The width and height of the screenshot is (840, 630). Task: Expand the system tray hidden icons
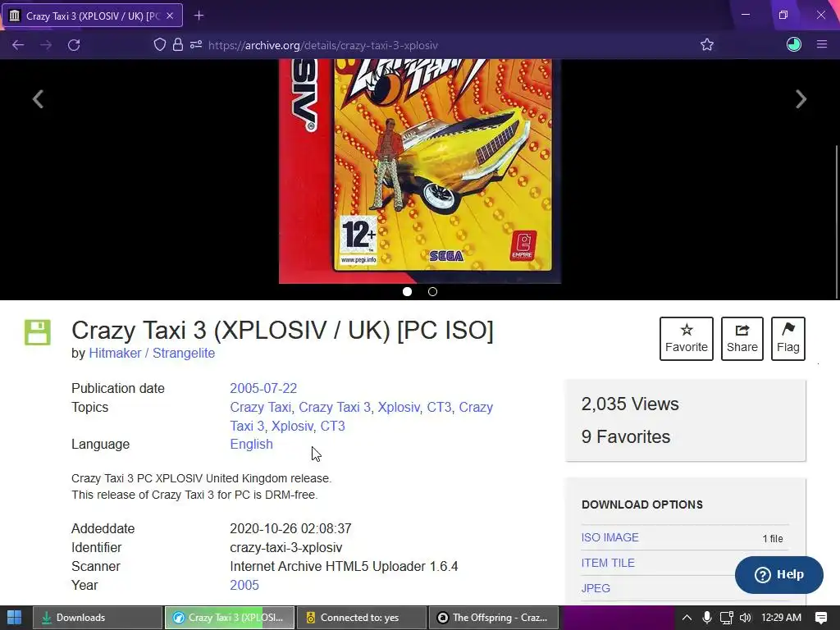pos(687,618)
